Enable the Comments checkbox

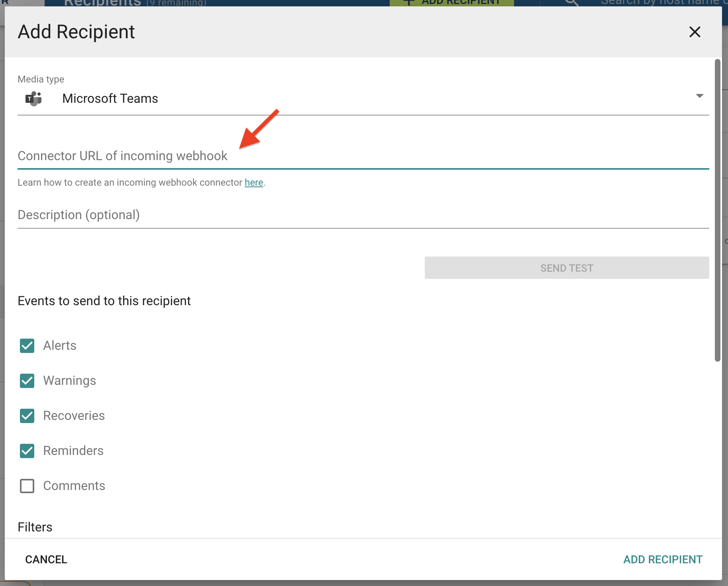[27, 486]
